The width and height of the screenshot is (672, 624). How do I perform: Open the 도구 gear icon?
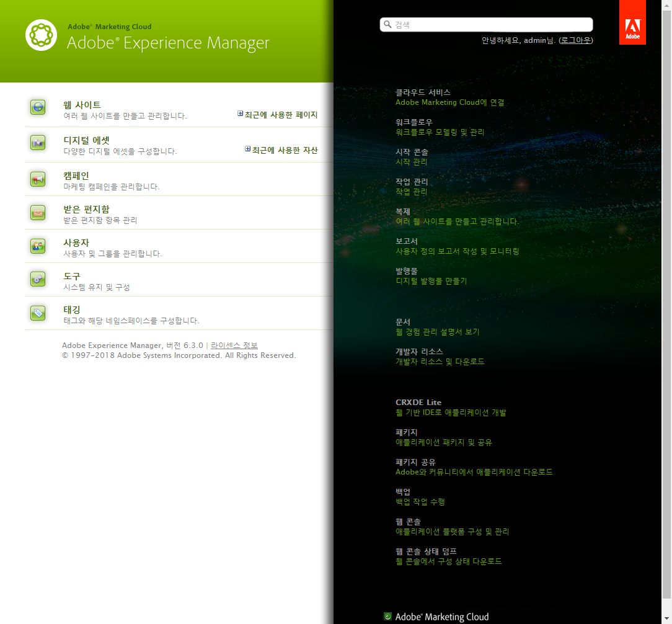38,279
